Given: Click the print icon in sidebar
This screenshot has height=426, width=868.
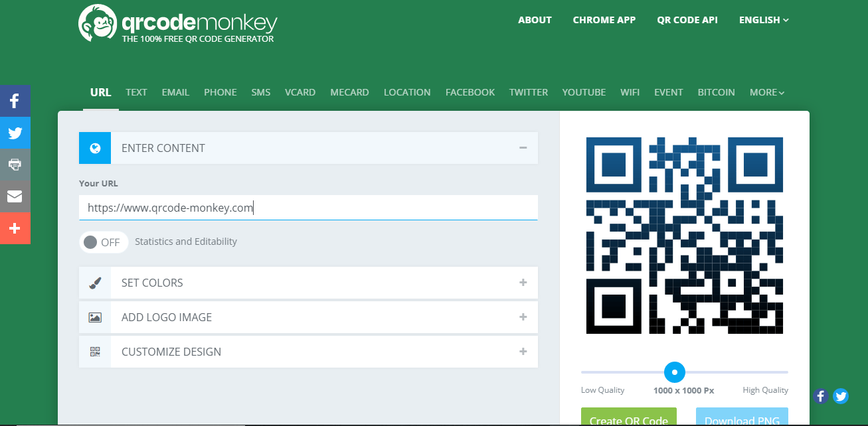Looking at the screenshot, I should click(15, 165).
